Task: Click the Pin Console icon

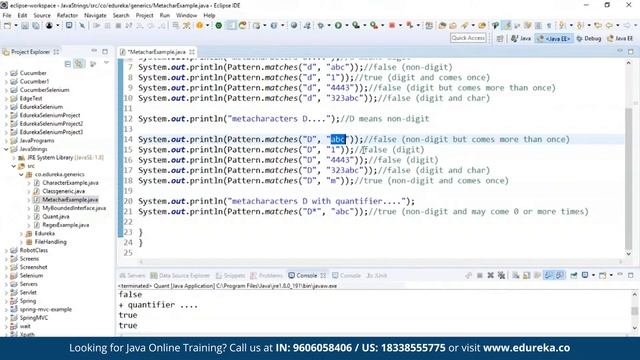Action: pos(574,276)
